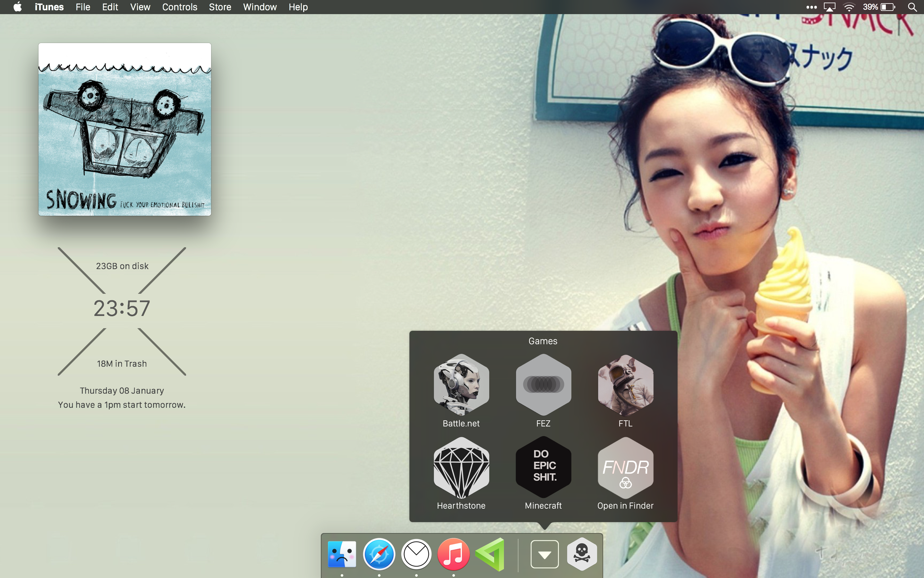The image size is (924, 578).
Task: Launch Minecraft 'Do Epic Shit' icon
Action: [x=543, y=467]
